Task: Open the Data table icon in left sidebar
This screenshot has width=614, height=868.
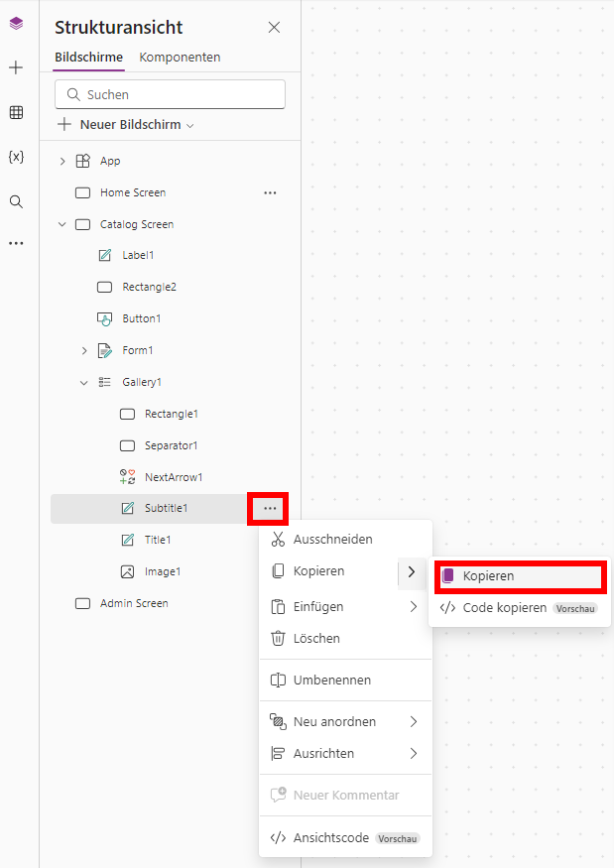Action: [x=16, y=112]
